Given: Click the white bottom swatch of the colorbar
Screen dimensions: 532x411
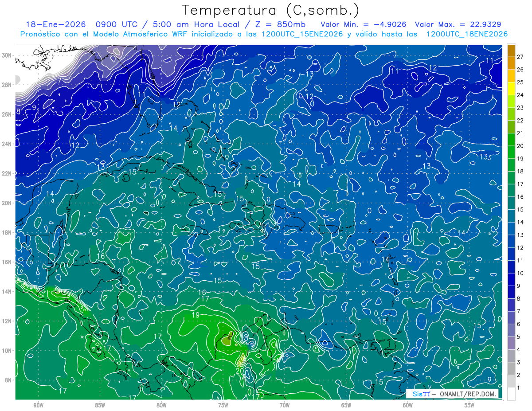Looking at the screenshot, I should [x=511, y=394].
